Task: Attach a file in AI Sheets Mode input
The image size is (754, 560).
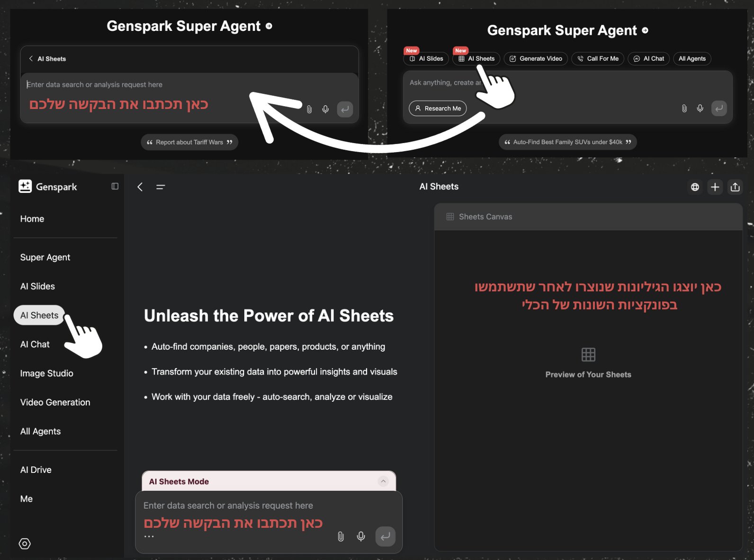Action: (341, 536)
